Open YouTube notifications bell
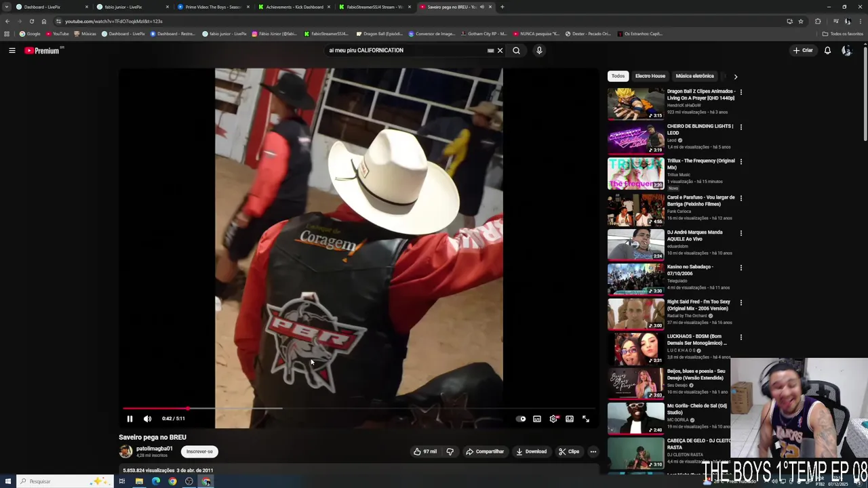Image resolution: width=868 pixels, height=488 pixels. [x=827, y=50]
